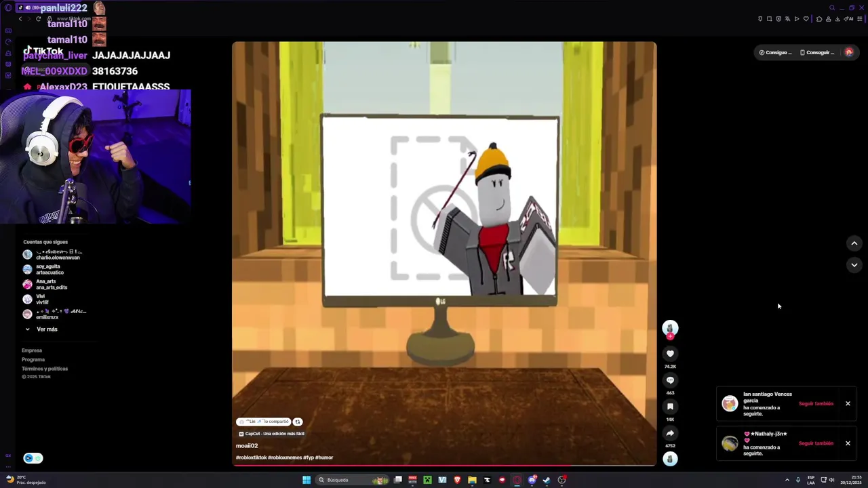Screen dimensions: 868x488
Task: Open Ian santiago avatar in notification
Action: pos(730,404)
